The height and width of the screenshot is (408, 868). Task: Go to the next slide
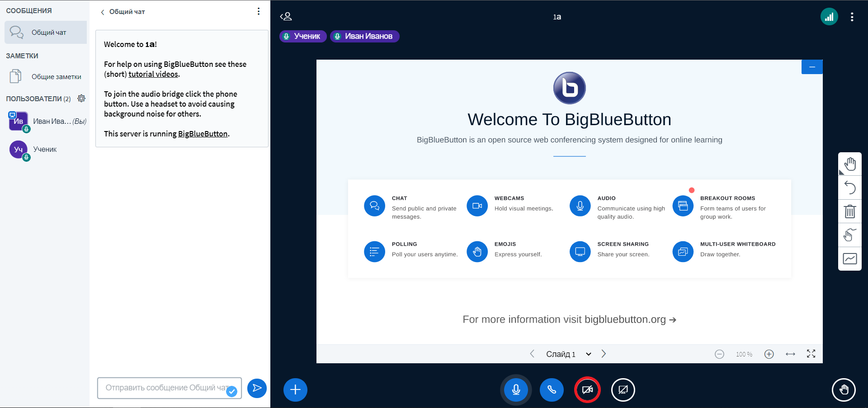tap(604, 354)
